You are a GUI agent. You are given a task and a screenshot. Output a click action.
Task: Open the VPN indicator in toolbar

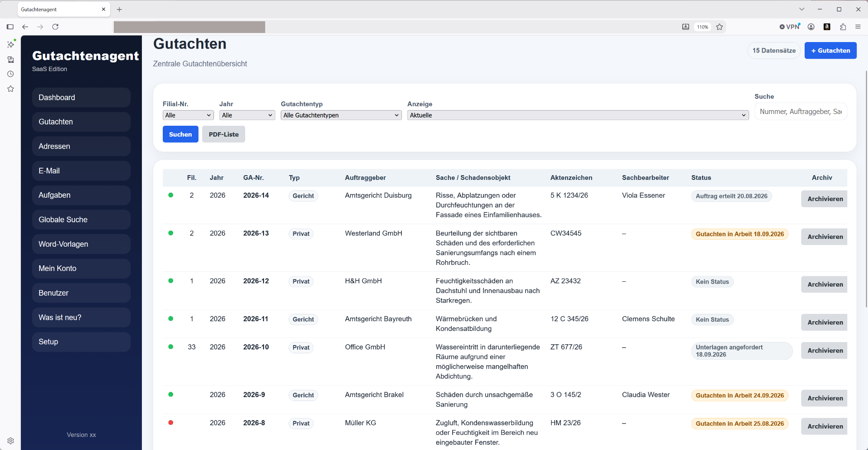pyautogui.click(x=790, y=27)
